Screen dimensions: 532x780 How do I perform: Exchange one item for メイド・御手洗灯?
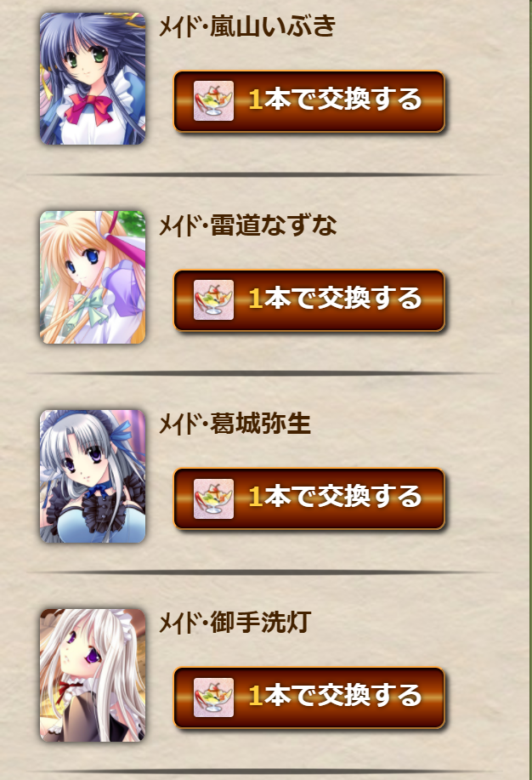click(x=308, y=698)
